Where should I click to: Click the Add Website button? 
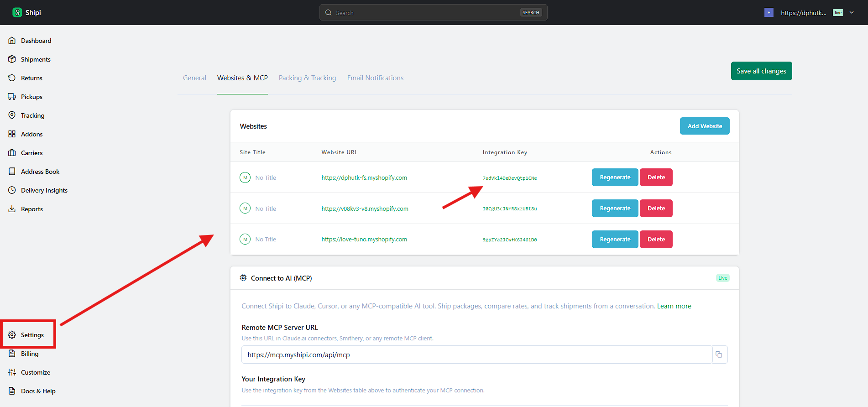[704, 126]
